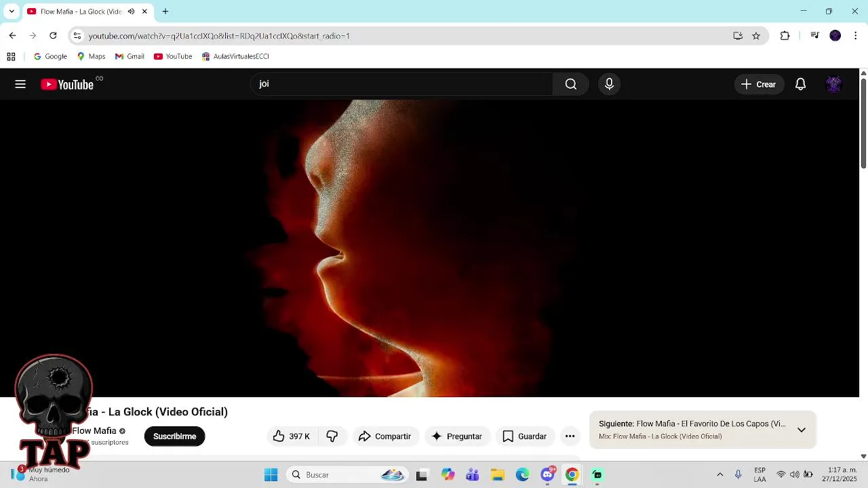Open Task View from the taskbar
This screenshot has height=488, width=868.
tap(422, 475)
